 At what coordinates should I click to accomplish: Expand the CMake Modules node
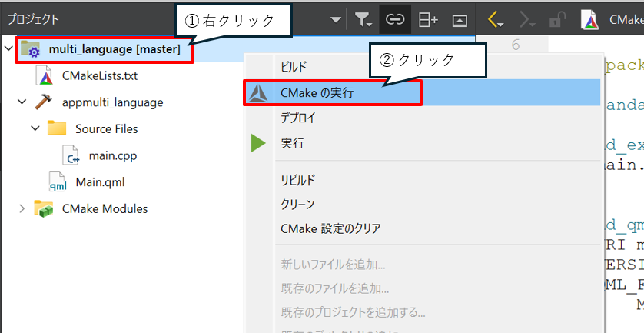(22, 208)
